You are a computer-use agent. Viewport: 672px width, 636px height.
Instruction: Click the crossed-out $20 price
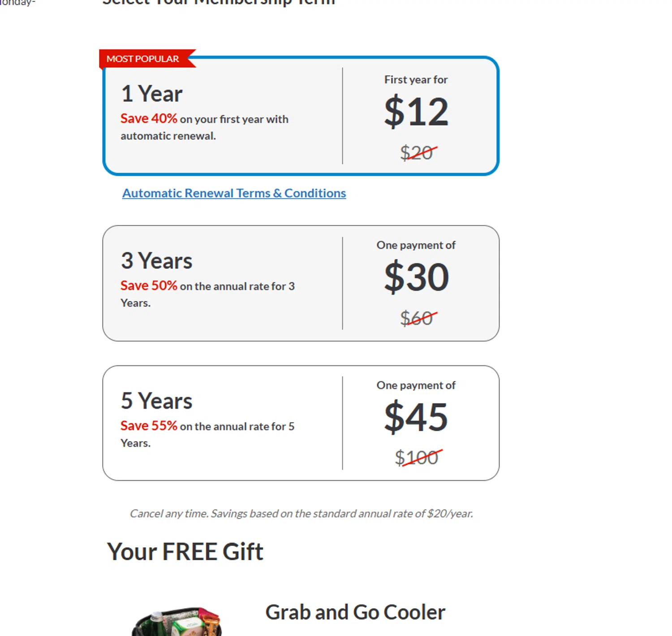tap(416, 153)
